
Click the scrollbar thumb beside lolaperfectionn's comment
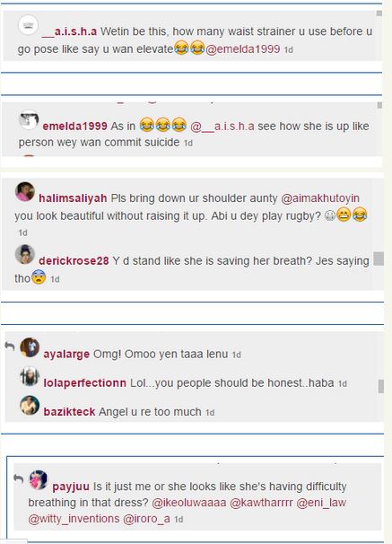(x=381, y=386)
